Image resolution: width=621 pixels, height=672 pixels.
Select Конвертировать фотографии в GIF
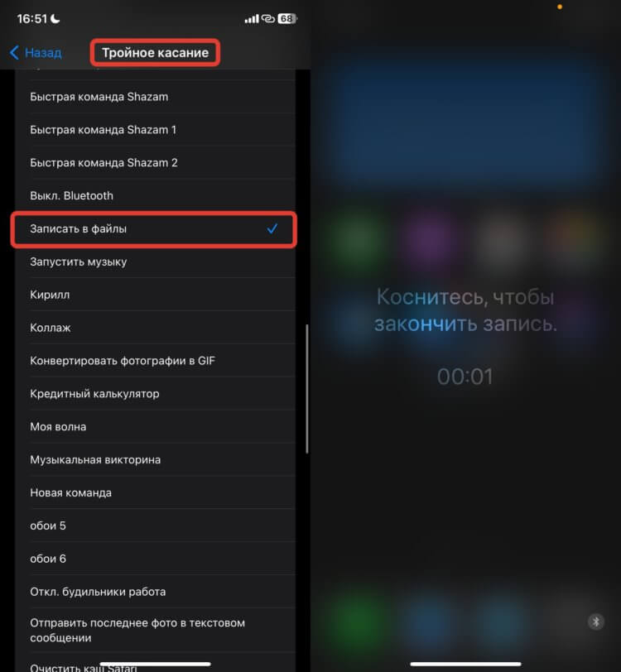[x=156, y=361]
